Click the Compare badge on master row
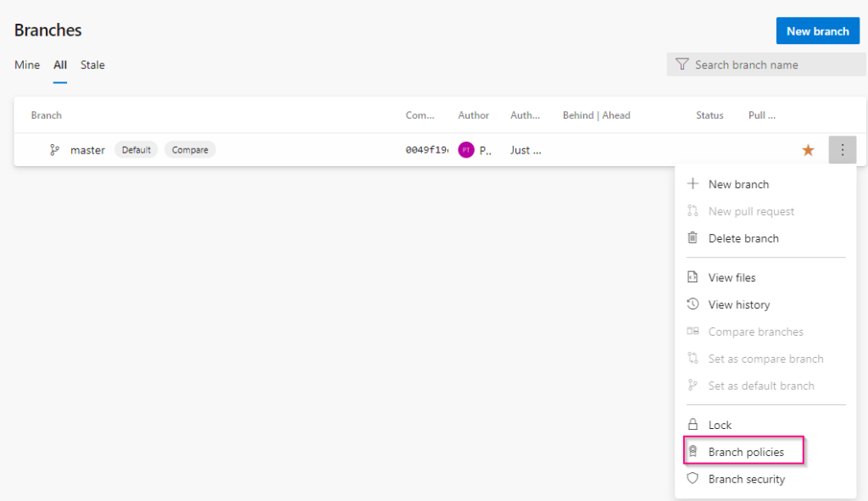 coord(190,149)
